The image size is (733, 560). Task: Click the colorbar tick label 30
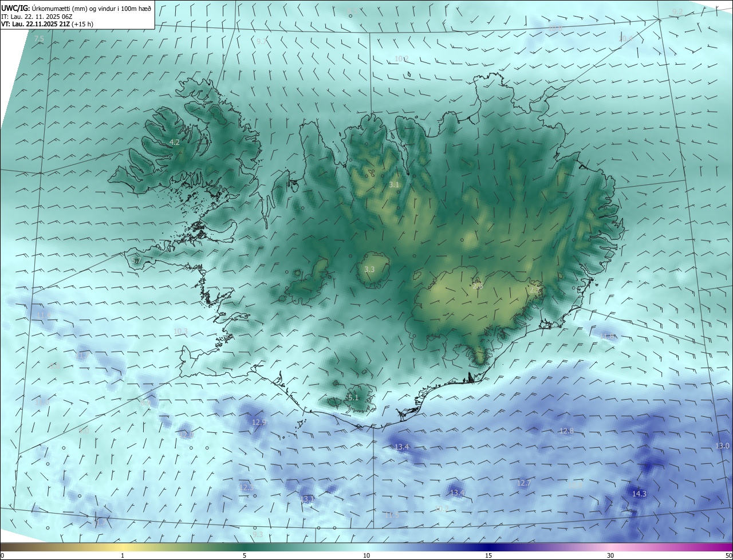point(610,555)
